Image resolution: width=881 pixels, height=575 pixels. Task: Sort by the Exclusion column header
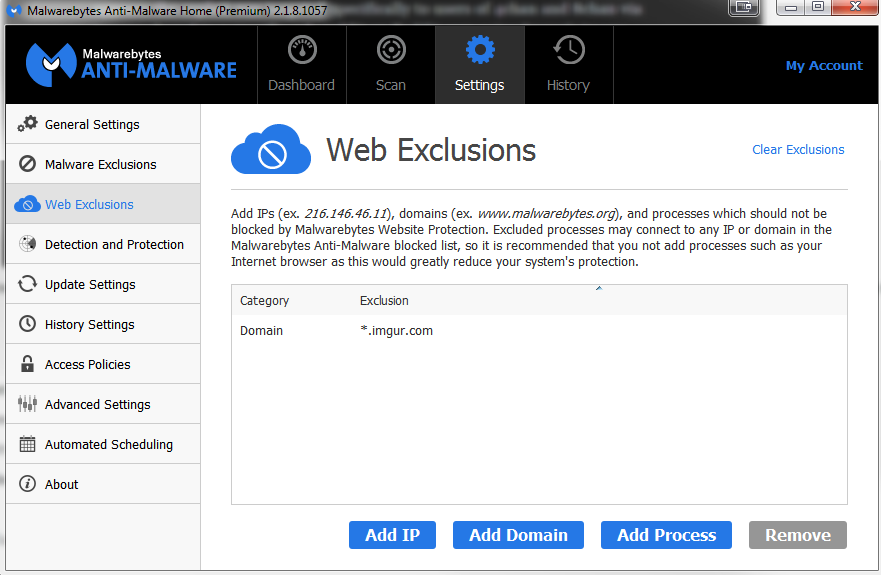coord(384,301)
